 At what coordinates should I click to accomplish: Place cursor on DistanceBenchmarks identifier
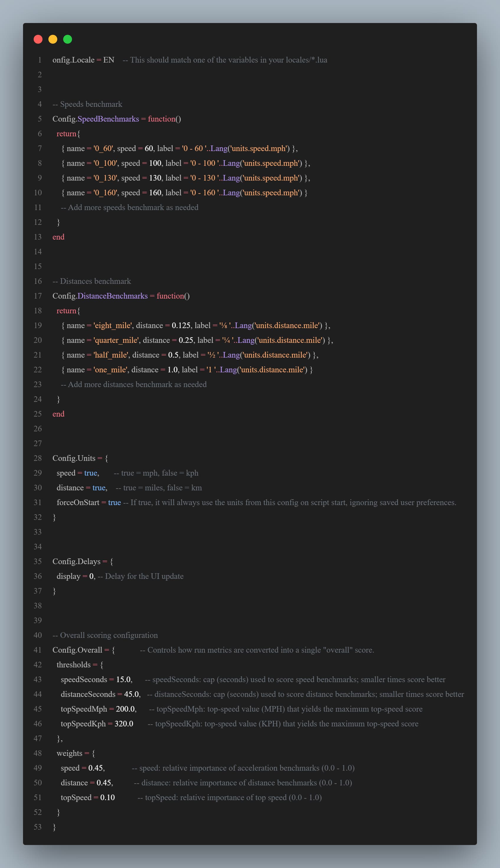point(112,296)
